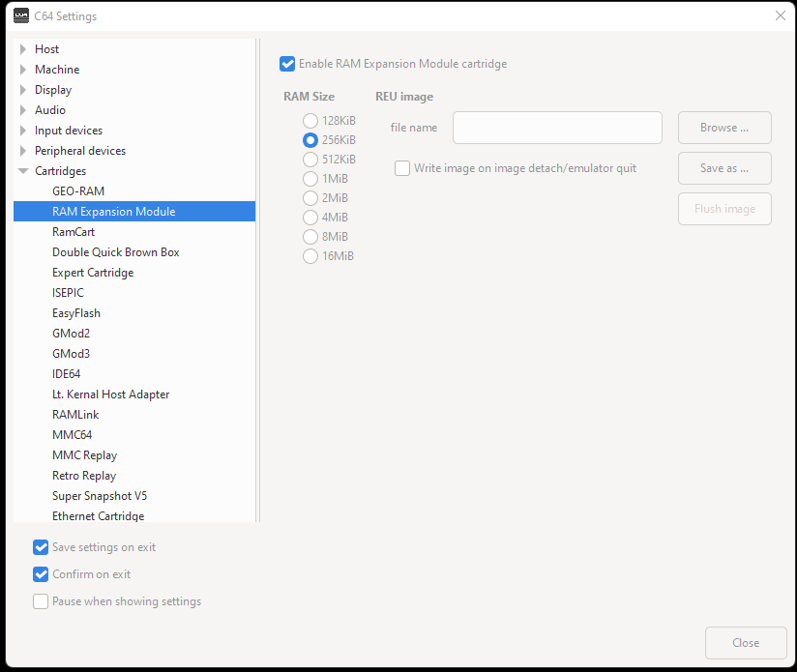797x672 pixels.
Task: Select the 8MiB RAM size
Action: point(310,237)
